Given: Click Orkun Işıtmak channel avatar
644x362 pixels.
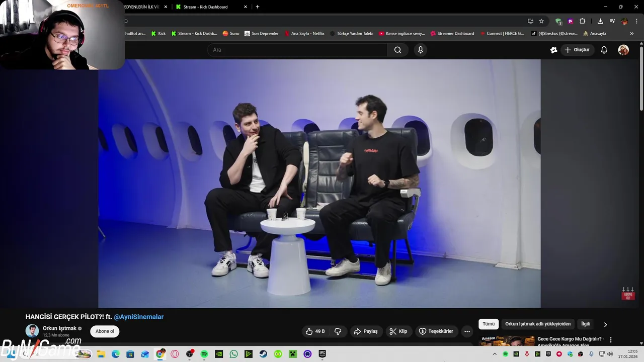Looking at the screenshot, I should point(32,331).
